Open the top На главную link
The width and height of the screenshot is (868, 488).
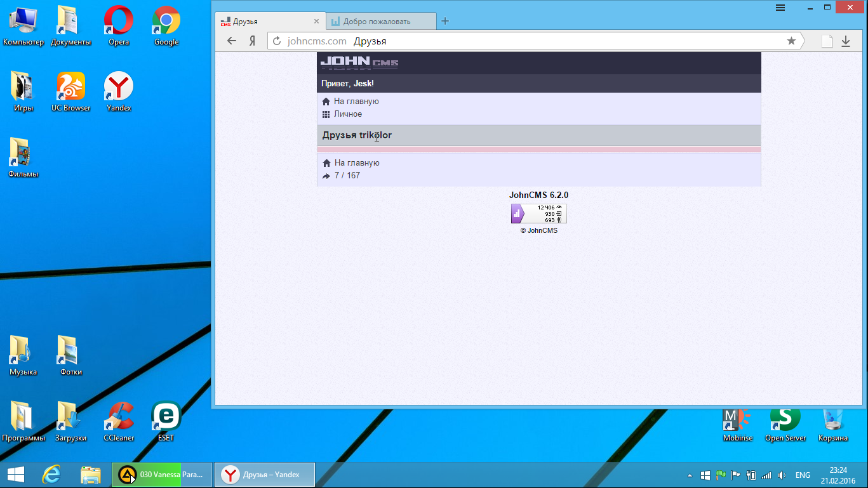[356, 102]
